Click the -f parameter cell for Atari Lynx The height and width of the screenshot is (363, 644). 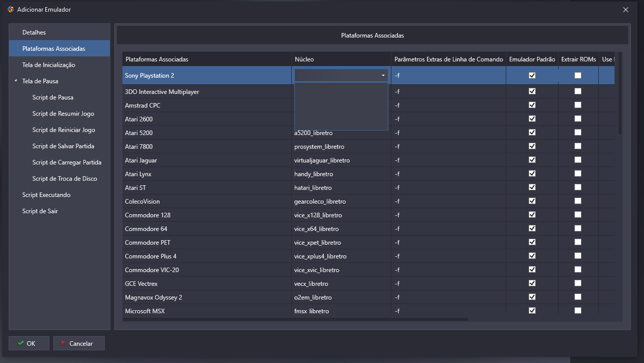(448, 174)
